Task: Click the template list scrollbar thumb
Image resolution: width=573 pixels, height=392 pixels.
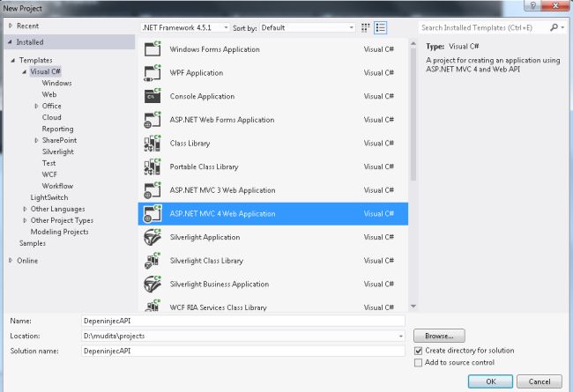Action: tap(413, 115)
